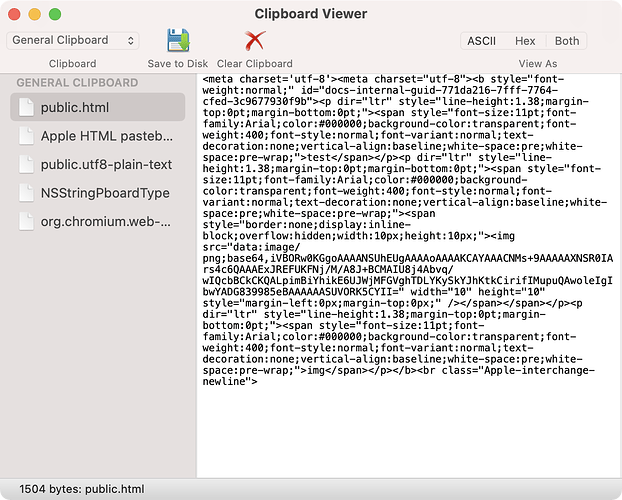Select public.utf8-plain-text entry
This screenshot has width=622, height=500.
point(98,164)
